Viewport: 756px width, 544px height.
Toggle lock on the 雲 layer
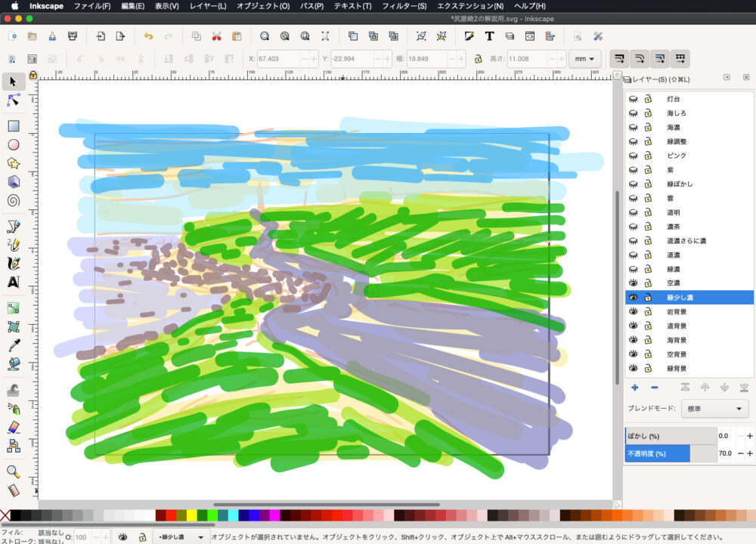[648, 199]
